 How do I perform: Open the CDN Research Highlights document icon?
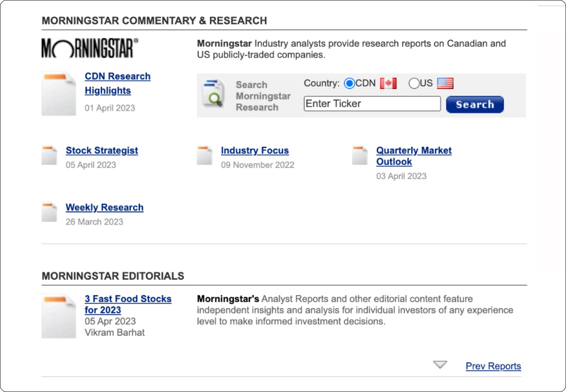point(59,93)
